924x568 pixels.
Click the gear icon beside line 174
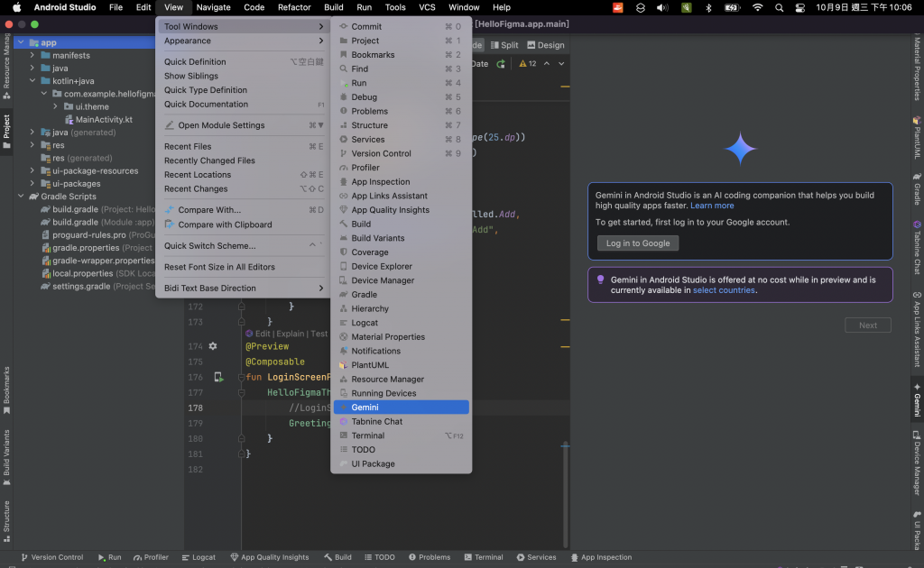[213, 346]
